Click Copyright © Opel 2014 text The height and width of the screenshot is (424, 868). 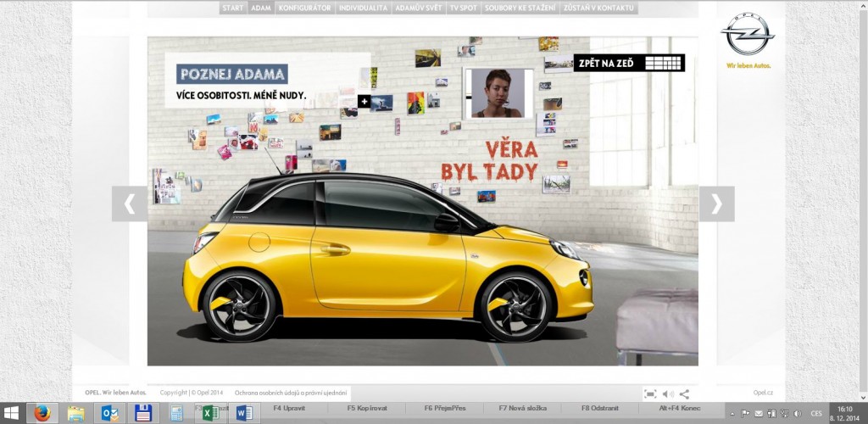coord(191,393)
